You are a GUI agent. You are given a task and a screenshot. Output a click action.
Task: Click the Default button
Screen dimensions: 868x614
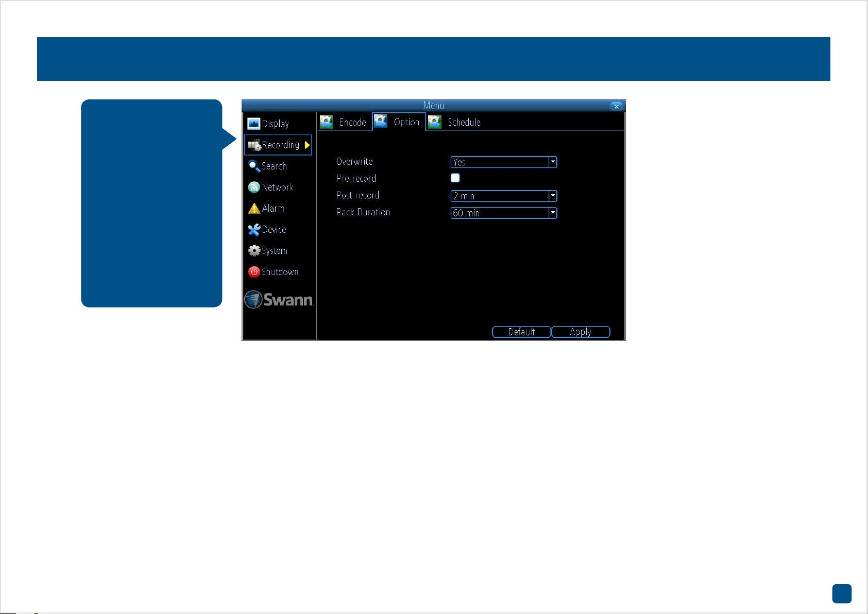tap(521, 332)
